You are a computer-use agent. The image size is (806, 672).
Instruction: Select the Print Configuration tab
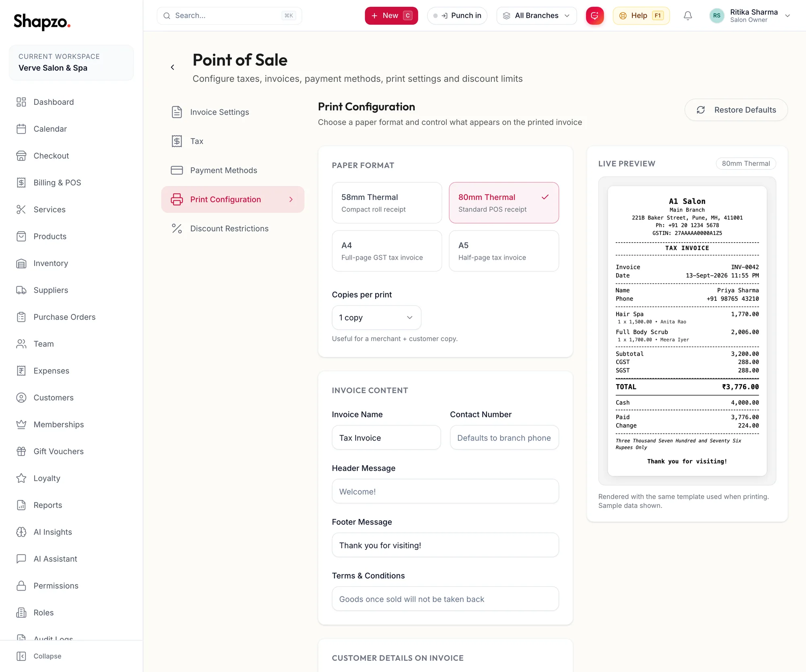tap(233, 200)
